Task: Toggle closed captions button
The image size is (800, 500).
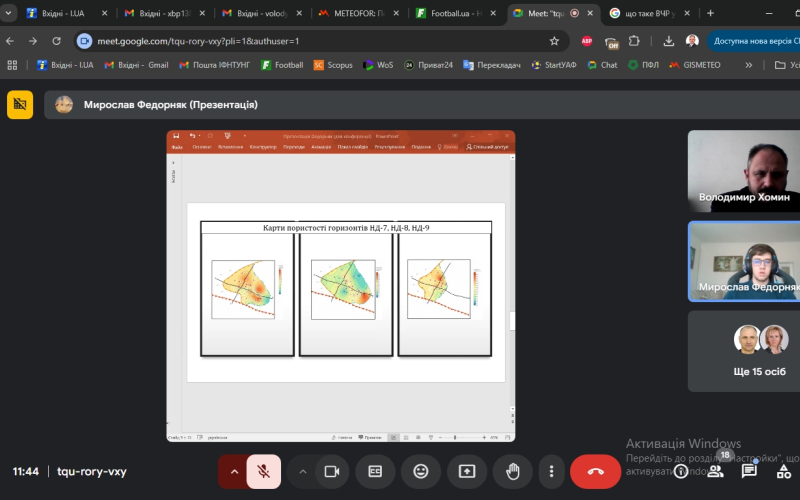Action: tap(375, 471)
